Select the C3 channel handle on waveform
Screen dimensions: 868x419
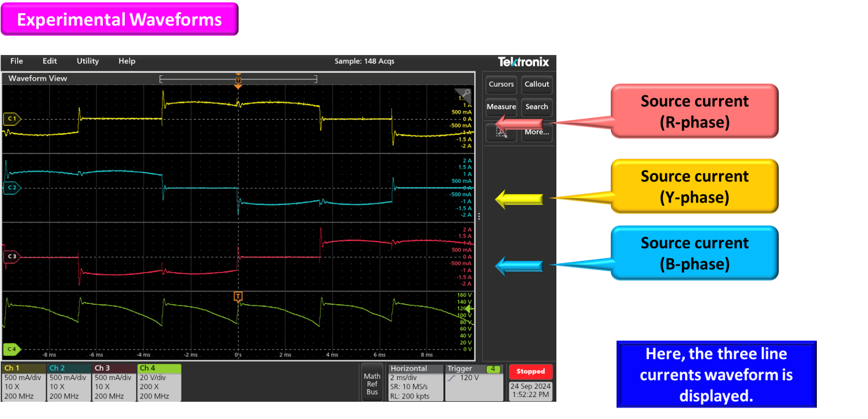pyautogui.click(x=12, y=256)
